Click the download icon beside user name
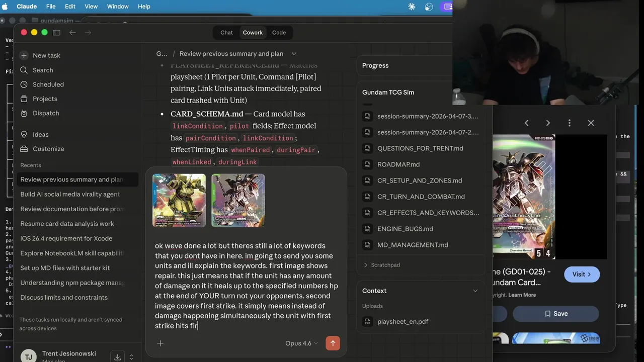The width and height of the screenshot is (644, 362). tap(117, 357)
